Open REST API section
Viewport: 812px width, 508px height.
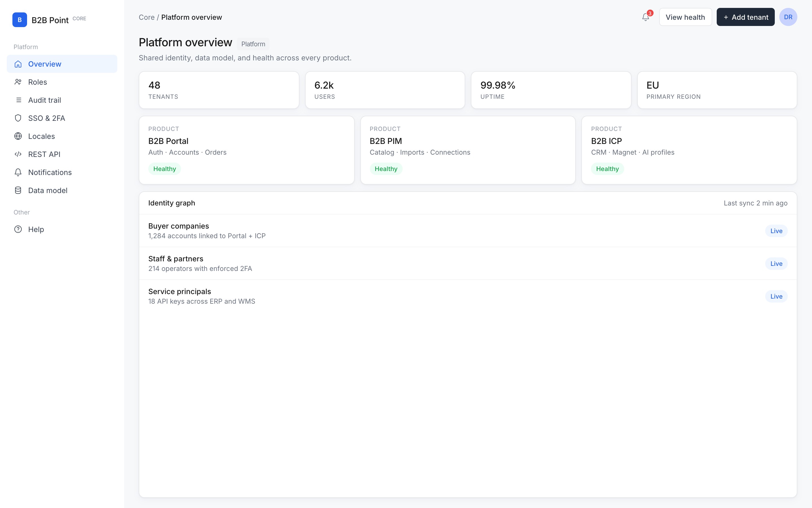click(62, 154)
